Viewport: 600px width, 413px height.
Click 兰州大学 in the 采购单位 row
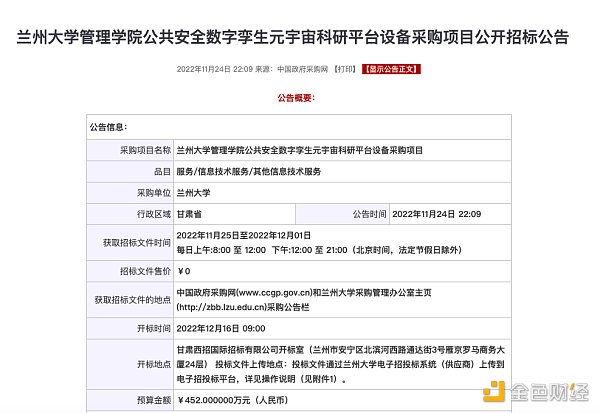tap(194, 192)
